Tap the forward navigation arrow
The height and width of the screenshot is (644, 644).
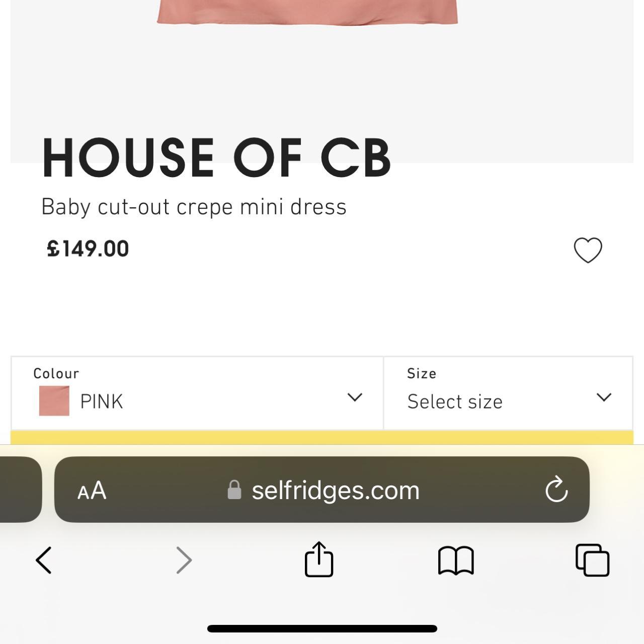184,560
